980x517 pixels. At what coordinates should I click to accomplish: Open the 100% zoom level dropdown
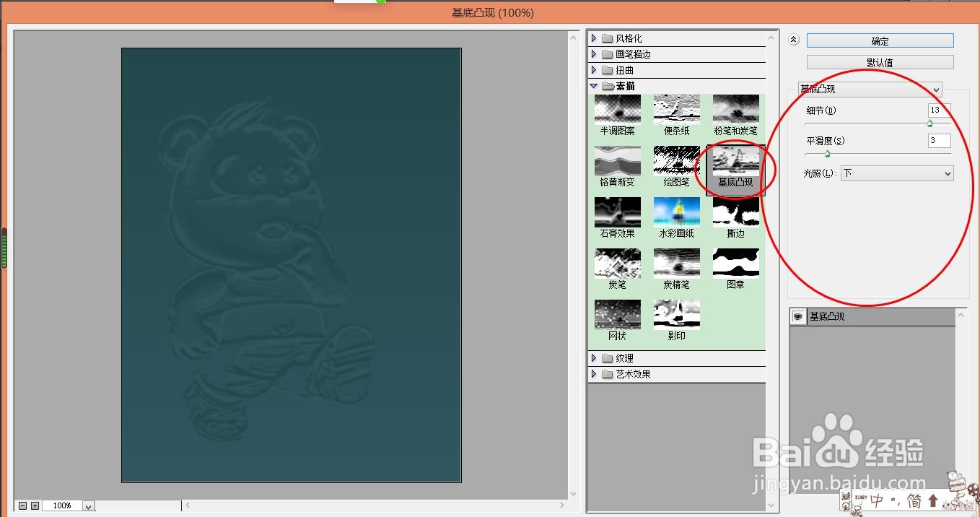pyautogui.click(x=89, y=506)
